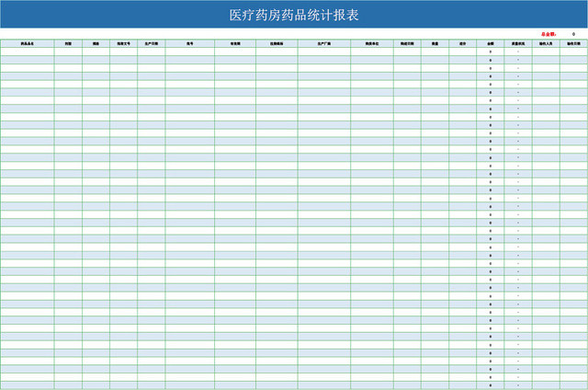Screen dimensions: 588x390
Task: Select the 有效期 column header
Action: point(235,43)
